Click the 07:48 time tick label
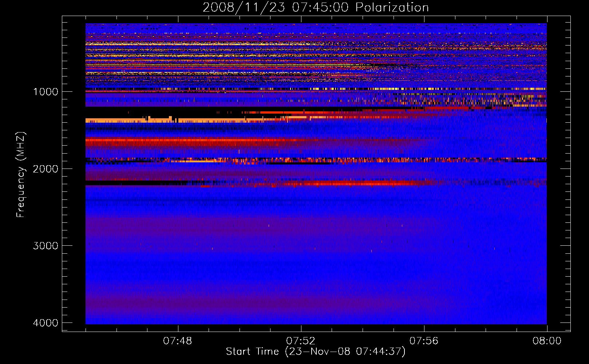The width and height of the screenshot is (589, 364). pos(178,341)
